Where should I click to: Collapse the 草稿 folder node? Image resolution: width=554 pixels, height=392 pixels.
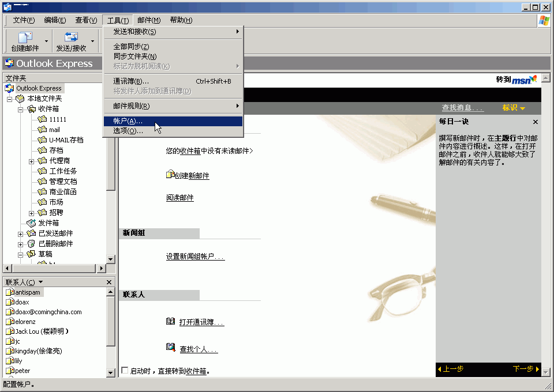pyautogui.click(x=21, y=255)
